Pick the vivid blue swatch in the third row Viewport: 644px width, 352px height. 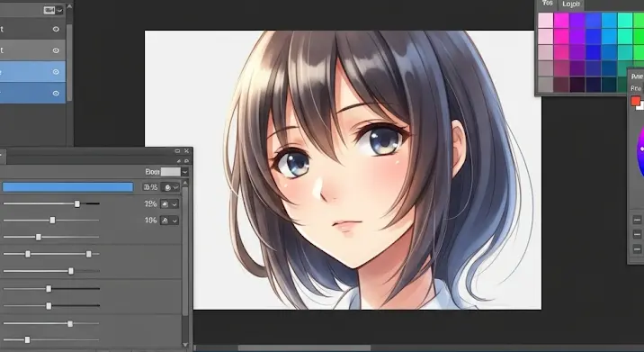click(x=593, y=52)
